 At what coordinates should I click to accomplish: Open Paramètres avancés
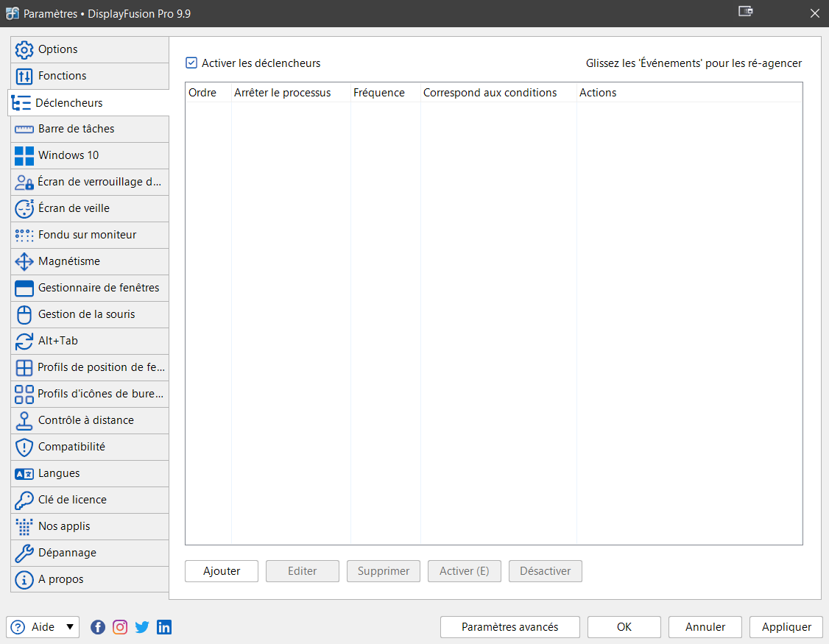(509, 627)
